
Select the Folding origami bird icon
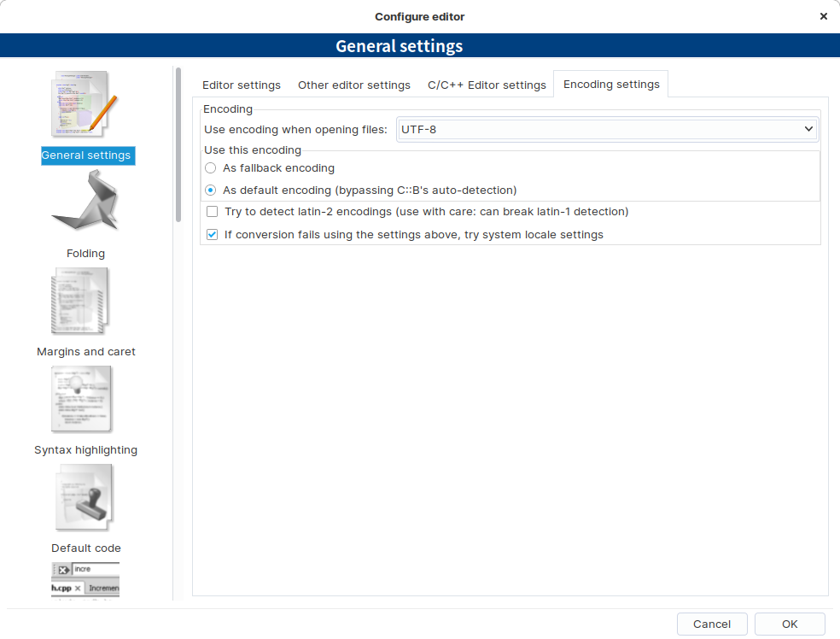85,202
